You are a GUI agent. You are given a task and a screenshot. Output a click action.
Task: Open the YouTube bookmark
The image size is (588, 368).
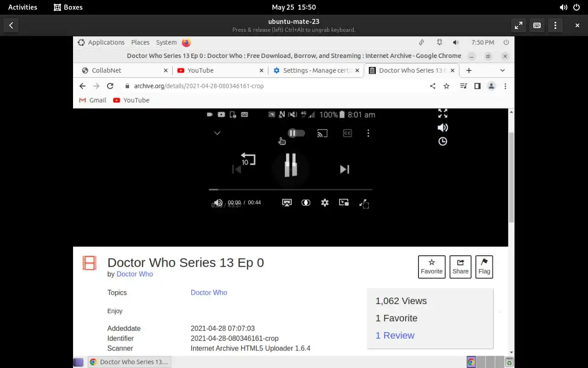131,100
